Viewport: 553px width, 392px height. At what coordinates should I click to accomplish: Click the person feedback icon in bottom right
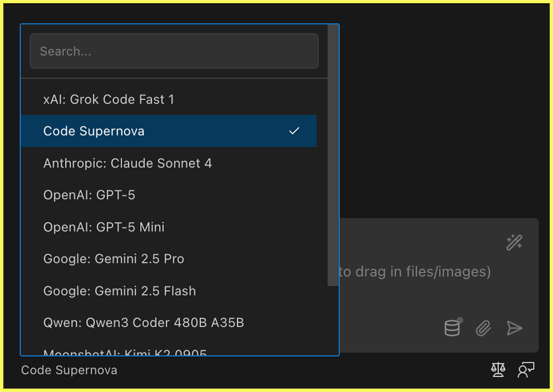pos(525,370)
